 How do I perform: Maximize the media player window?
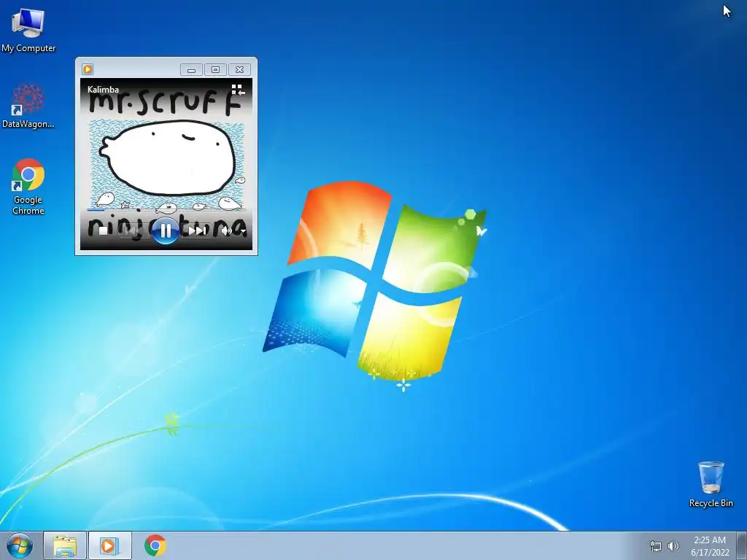pyautogui.click(x=215, y=70)
